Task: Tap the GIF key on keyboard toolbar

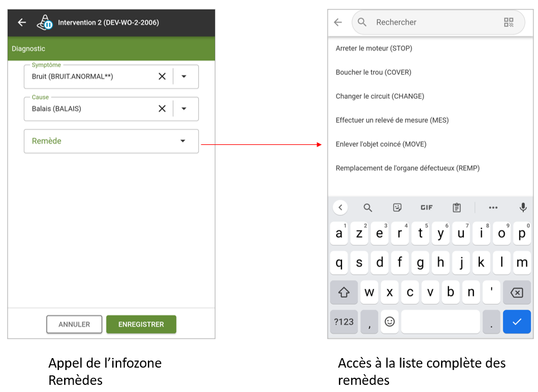Action: pyautogui.click(x=426, y=207)
